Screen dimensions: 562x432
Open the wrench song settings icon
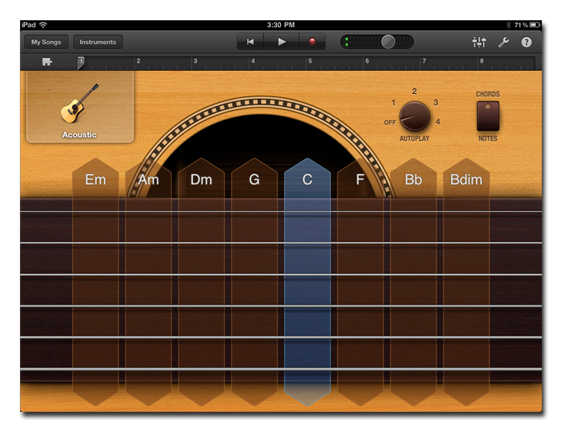[504, 42]
